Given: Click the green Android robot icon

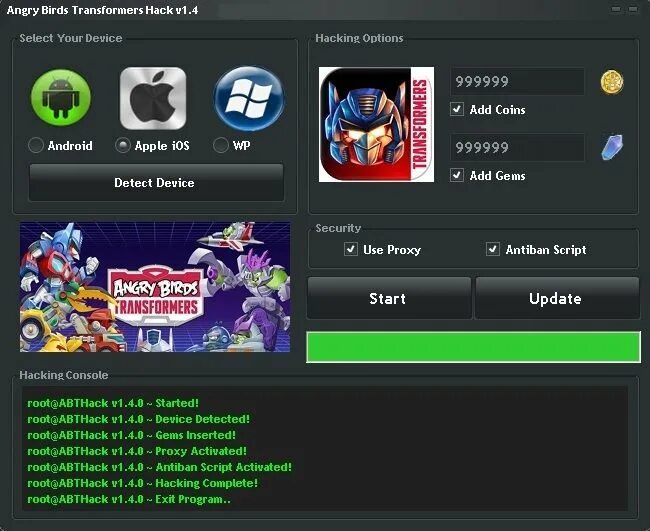Looking at the screenshot, I should pos(61,97).
